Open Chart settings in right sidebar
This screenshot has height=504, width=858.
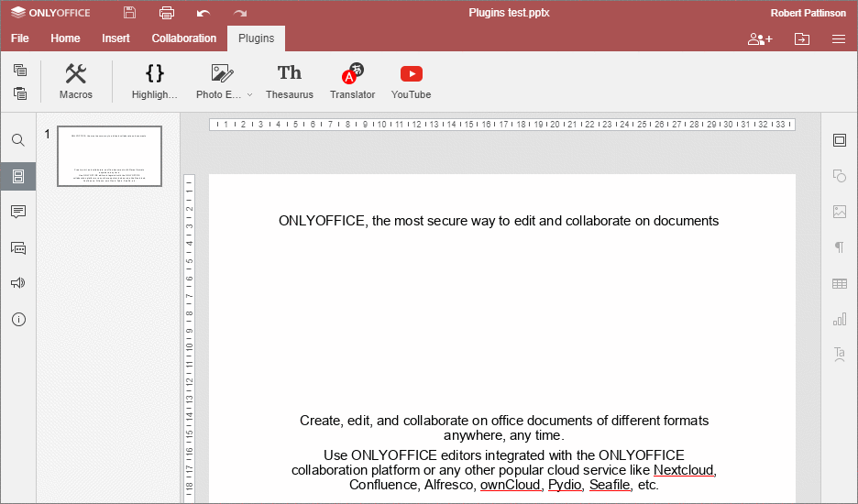[x=840, y=319]
